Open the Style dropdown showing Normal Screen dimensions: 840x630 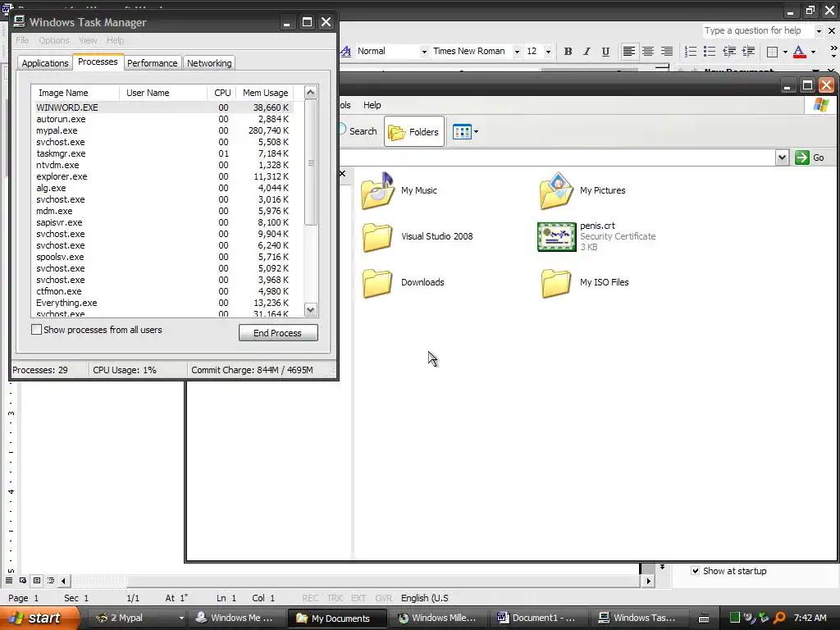click(424, 52)
